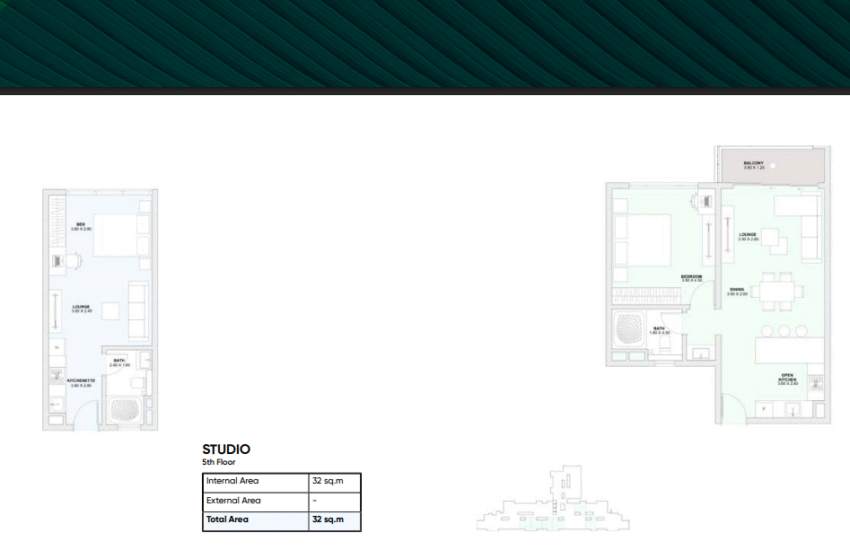The height and width of the screenshot is (550, 850).
Task: Click the BALCONY label on the one-bedroom plan
Action: [x=753, y=164]
